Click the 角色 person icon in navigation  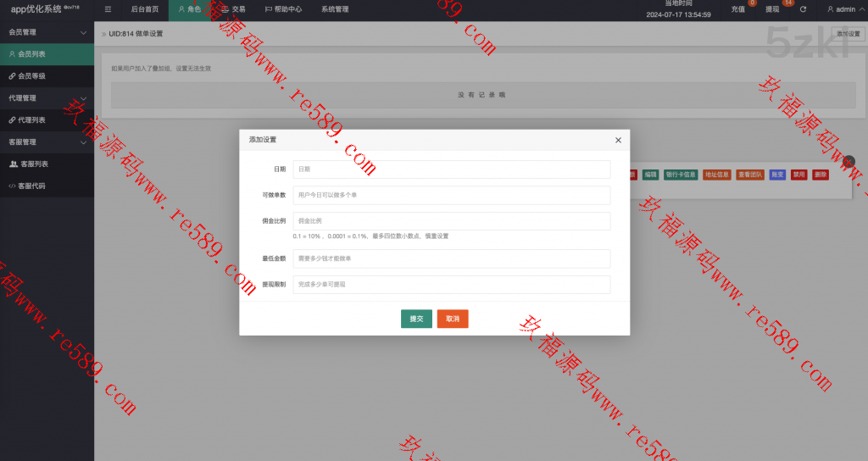(x=181, y=9)
